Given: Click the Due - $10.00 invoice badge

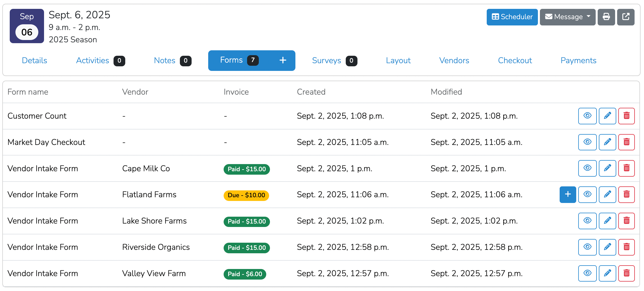Looking at the screenshot, I should (x=246, y=195).
